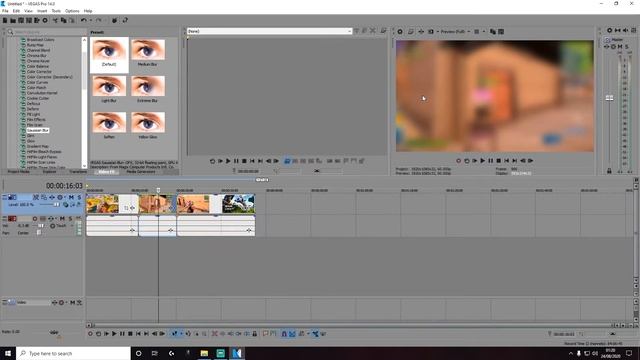Viewport: 640px width, 360px height.
Task: Click the audio track Vol slider handle
Action: coord(41,226)
